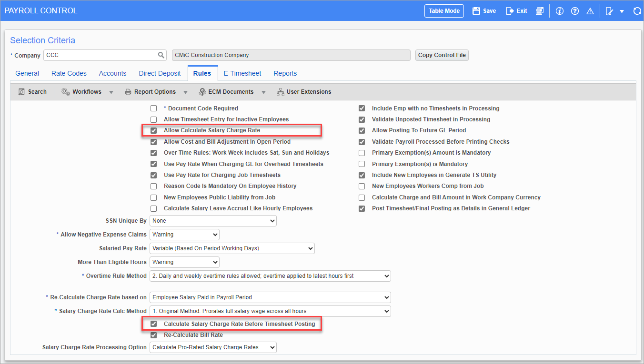Open the Salaried Pay Rate dropdown
644x364 pixels.
[232, 248]
